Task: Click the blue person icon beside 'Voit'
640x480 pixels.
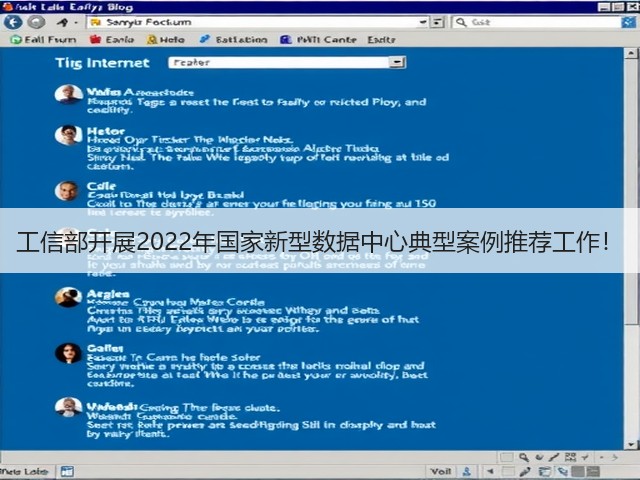Action: pos(467,472)
